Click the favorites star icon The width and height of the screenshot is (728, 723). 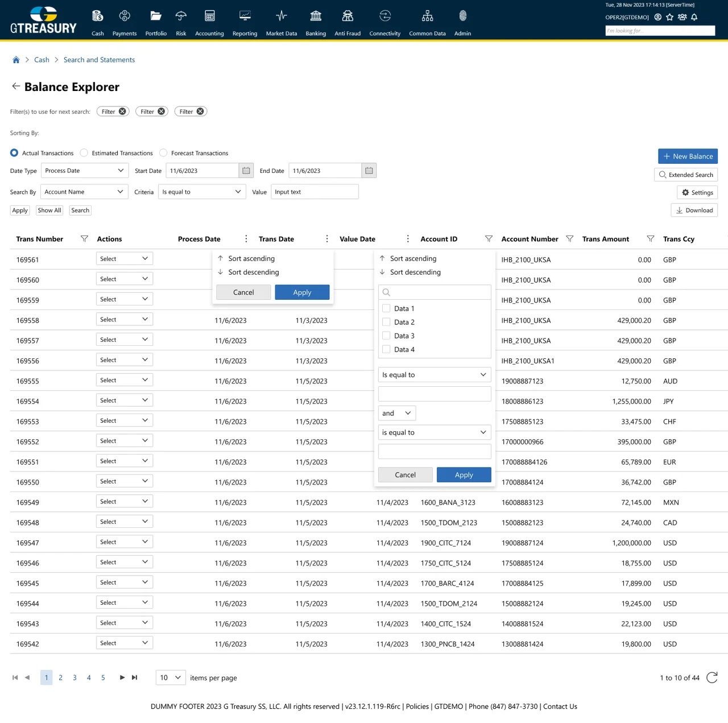coord(669,17)
